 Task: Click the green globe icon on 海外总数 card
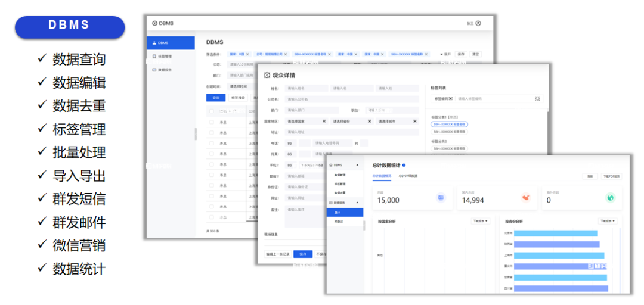coord(610,198)
